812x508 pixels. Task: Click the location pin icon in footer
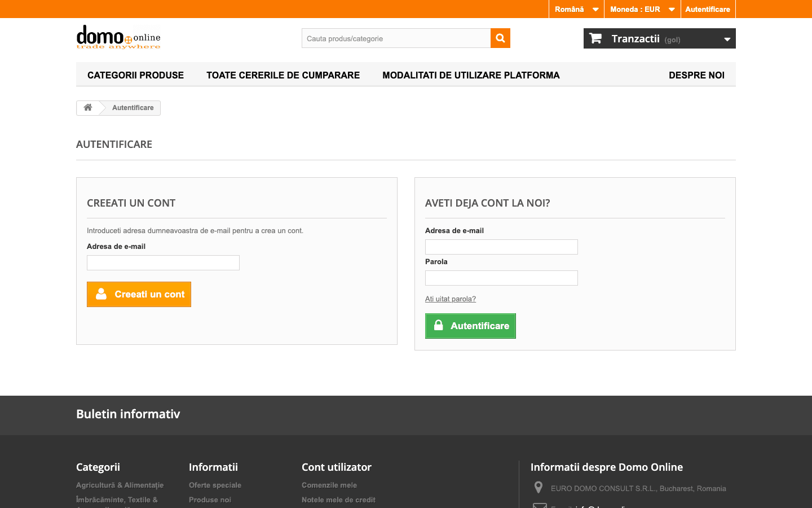(539, 487)
